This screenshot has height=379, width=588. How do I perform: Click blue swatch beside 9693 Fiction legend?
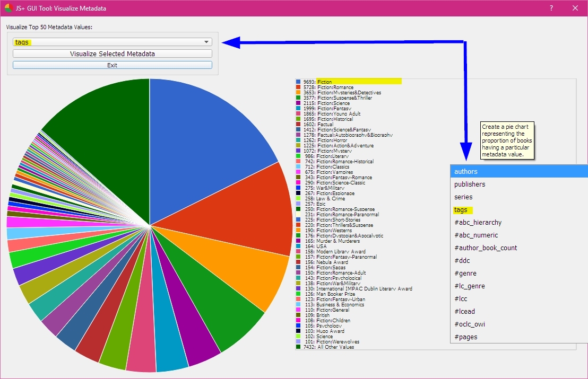pyautogui.click(x=298, y=82)
